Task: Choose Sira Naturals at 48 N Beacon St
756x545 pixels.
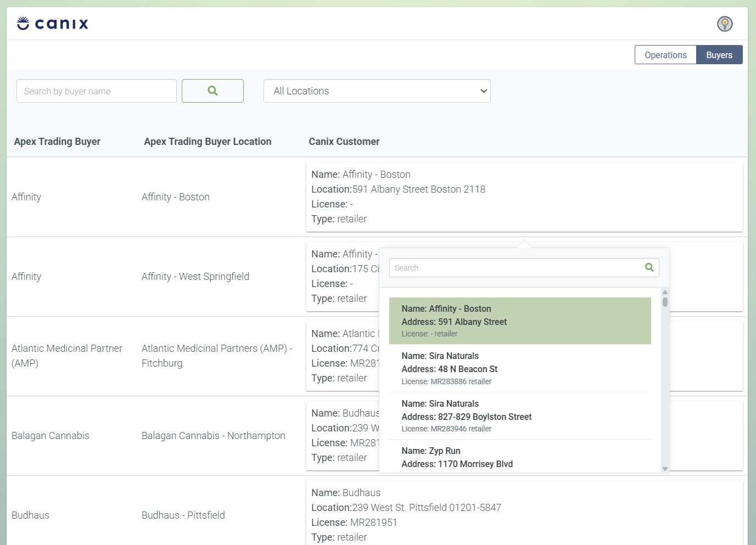Action: point(519,368)
